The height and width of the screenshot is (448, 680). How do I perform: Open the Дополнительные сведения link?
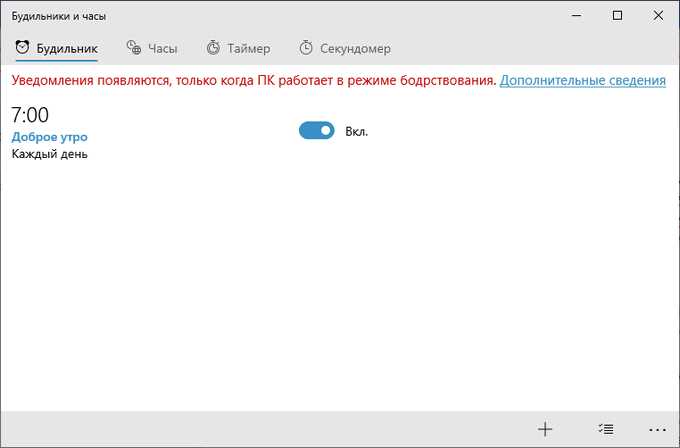582,80
